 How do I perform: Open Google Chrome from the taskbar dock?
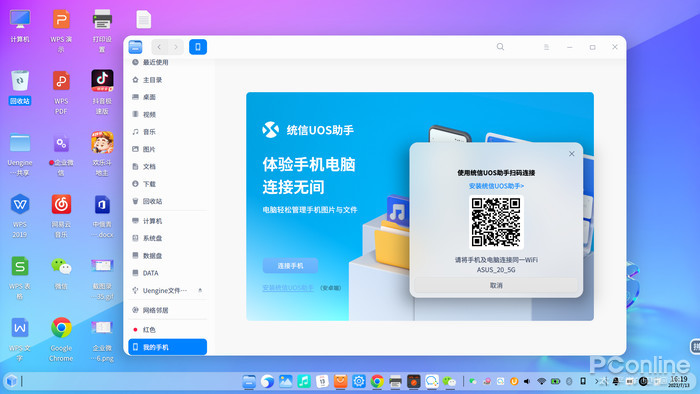[377, 382]
